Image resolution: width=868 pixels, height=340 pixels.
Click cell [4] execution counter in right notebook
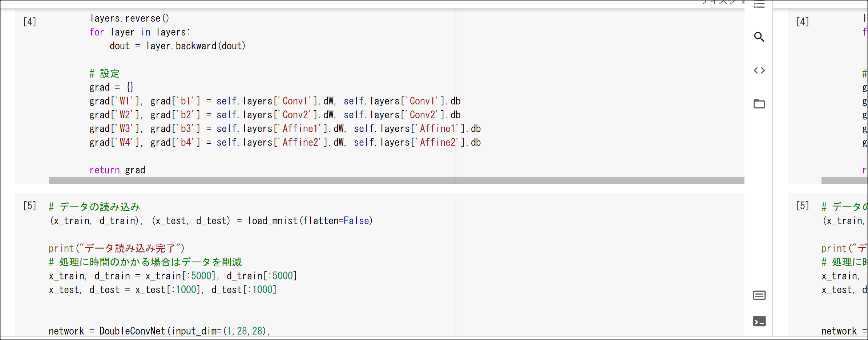tap(803, 22)
